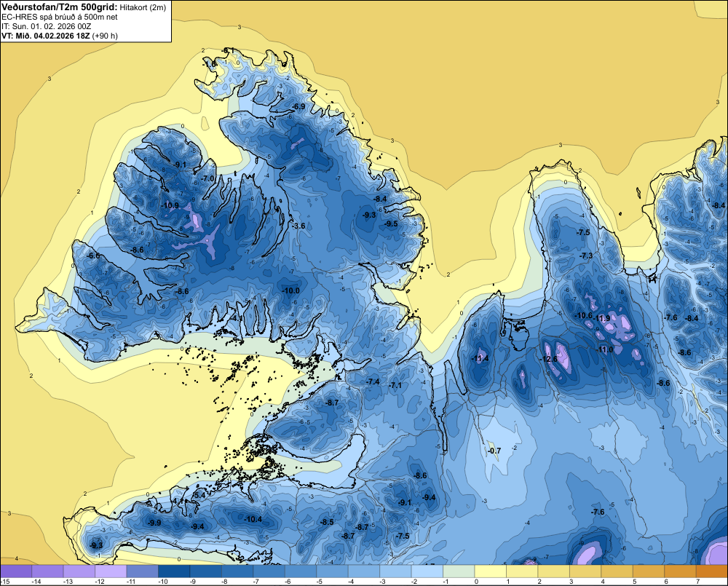Image resolution: width=728 pixels, height=586 pixels.
Task: Click the -10.9 temperature label in the Westfjords
Action: [170, 206]
